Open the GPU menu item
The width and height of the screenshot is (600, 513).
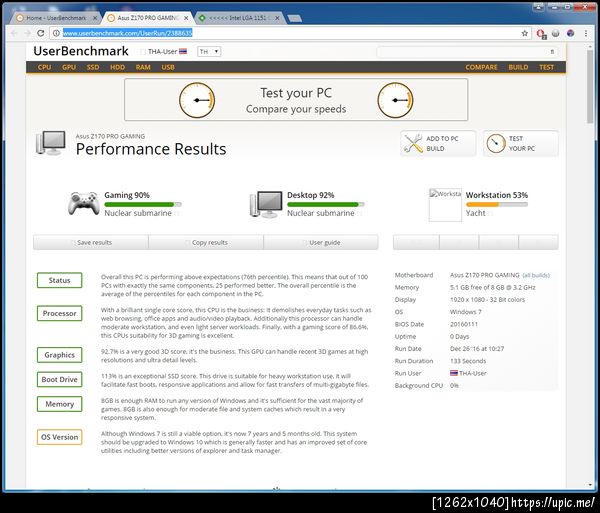pyautogui.click(x=69, y=67)
